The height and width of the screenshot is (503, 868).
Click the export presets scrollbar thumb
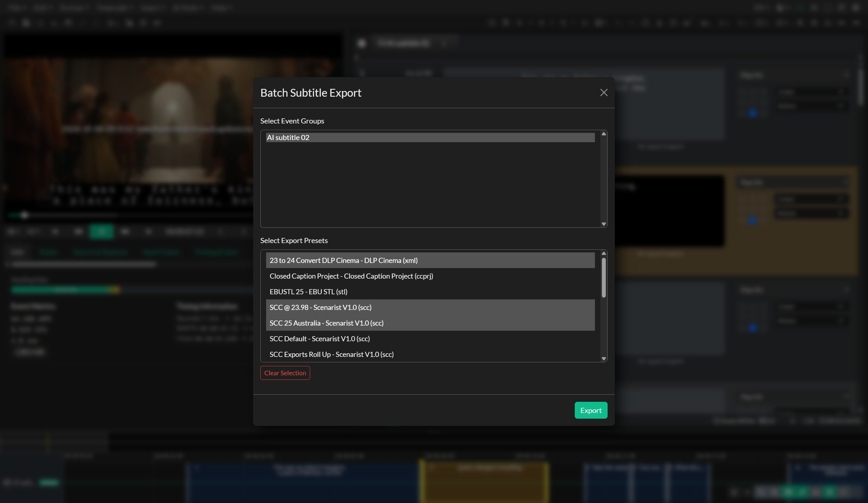click(603, 277)
